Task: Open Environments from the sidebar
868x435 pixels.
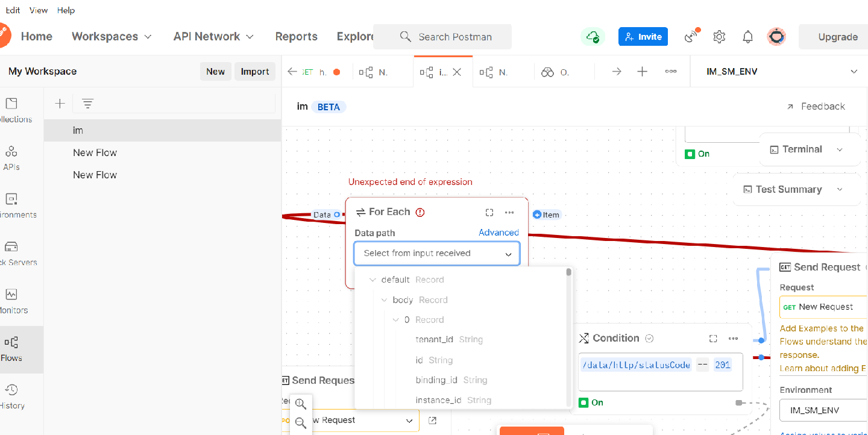Action: 11,204
